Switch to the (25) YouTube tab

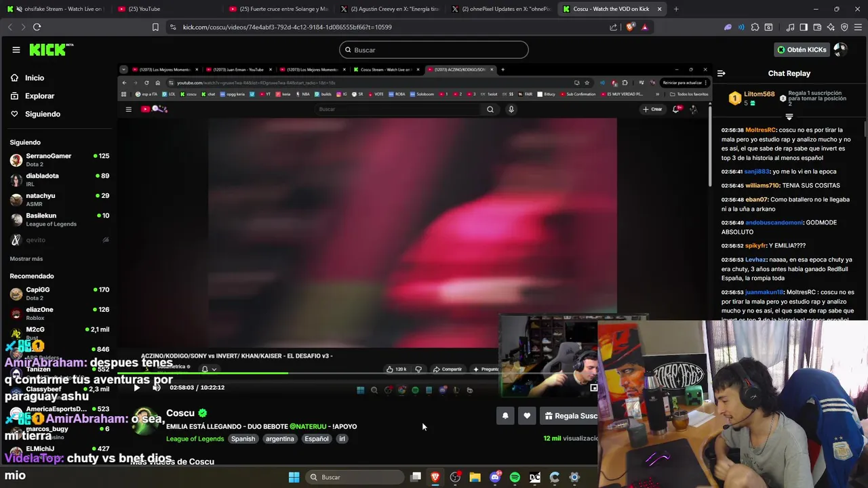click(166, 9)
